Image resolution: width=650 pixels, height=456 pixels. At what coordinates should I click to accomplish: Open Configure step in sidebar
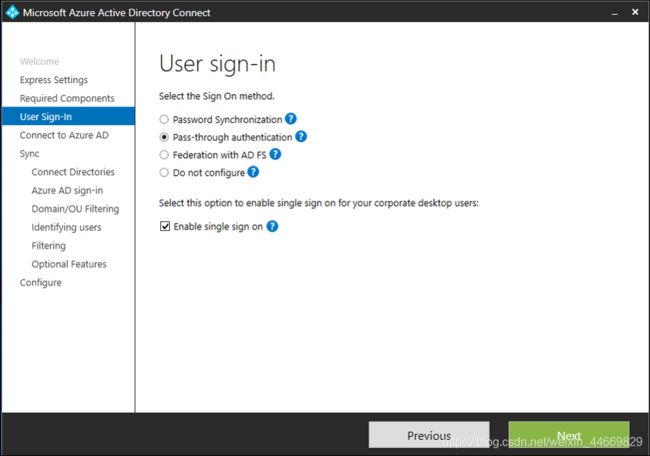point(41,282)
